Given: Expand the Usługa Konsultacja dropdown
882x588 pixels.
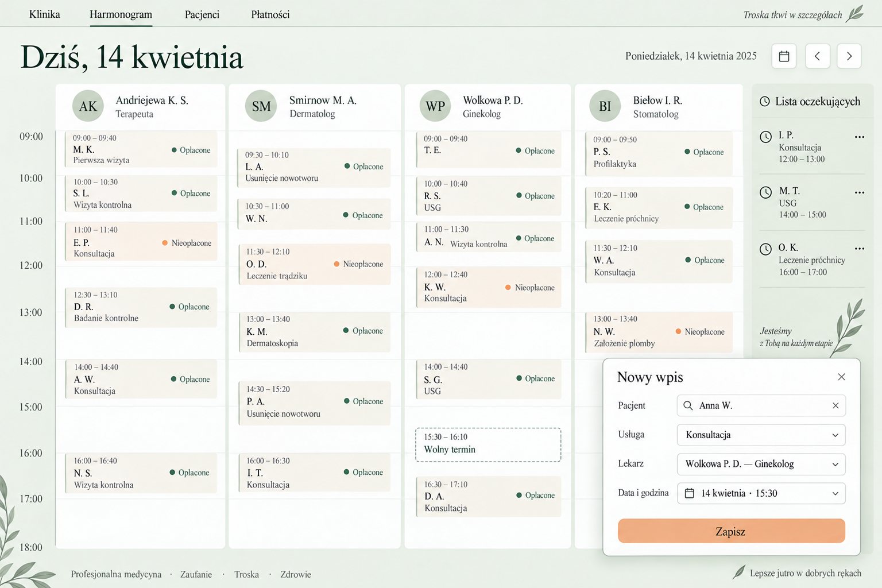Looking at the screenshot, I should pyautogui.click(x=761, y=435).
